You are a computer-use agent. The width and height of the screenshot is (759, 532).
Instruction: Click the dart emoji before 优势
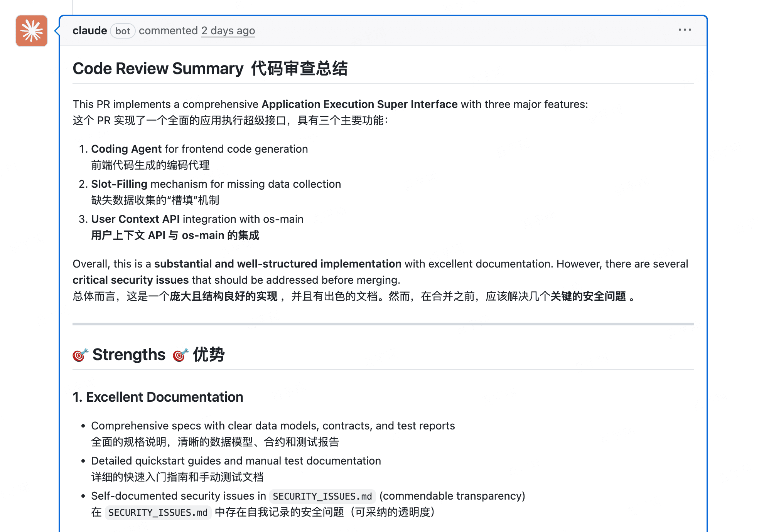point(180,355)
